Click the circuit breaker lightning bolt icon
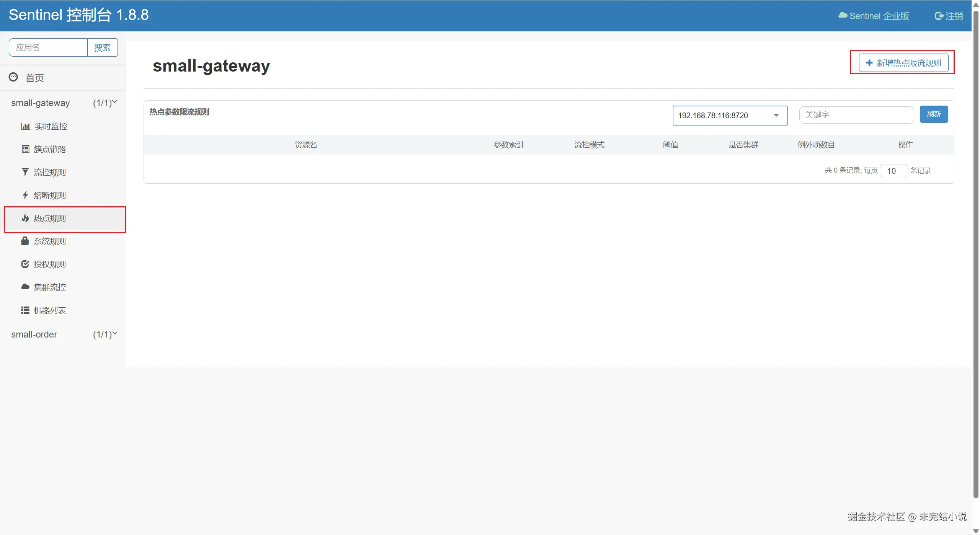 [x=25, y=195]
